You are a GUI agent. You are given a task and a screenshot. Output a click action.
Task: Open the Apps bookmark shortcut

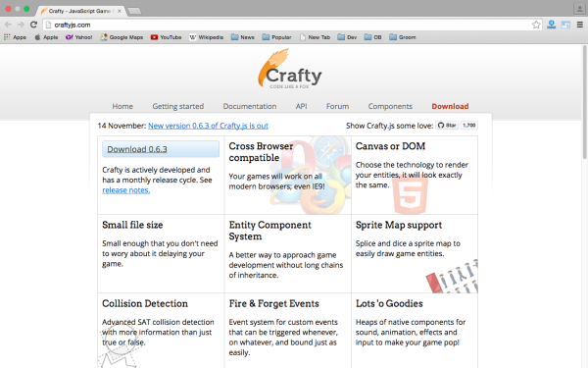tap(15, 37)
